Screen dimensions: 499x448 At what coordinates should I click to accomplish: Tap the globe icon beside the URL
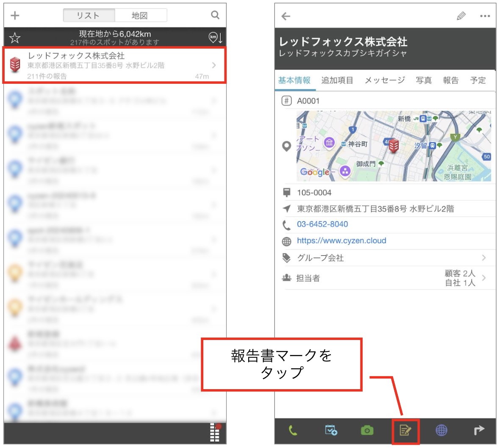[286, 241]
